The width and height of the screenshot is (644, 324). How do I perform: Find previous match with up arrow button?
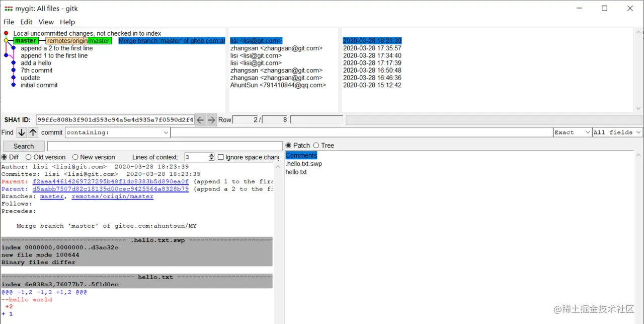point(33,133)
